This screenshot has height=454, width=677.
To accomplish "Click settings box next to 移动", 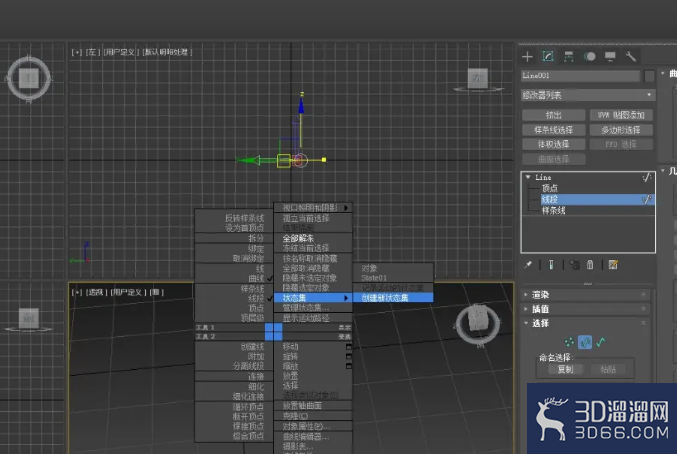I will (348, 347).
